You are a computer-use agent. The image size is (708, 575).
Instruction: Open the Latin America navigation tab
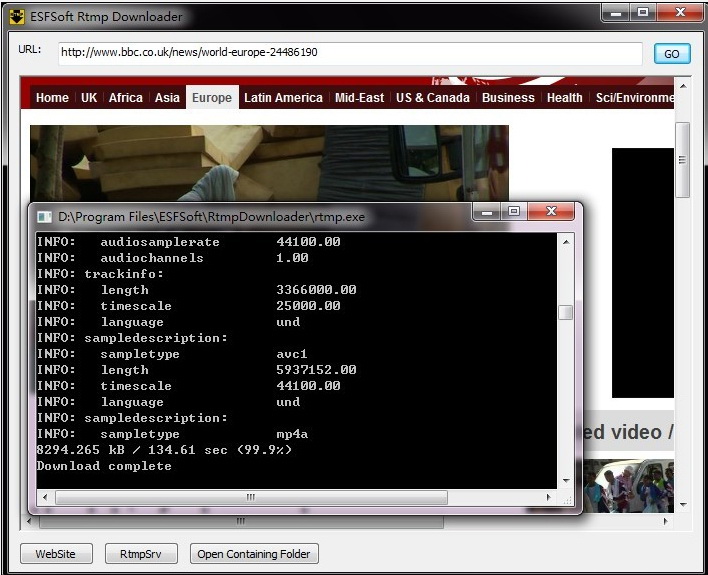pos(283,98)
